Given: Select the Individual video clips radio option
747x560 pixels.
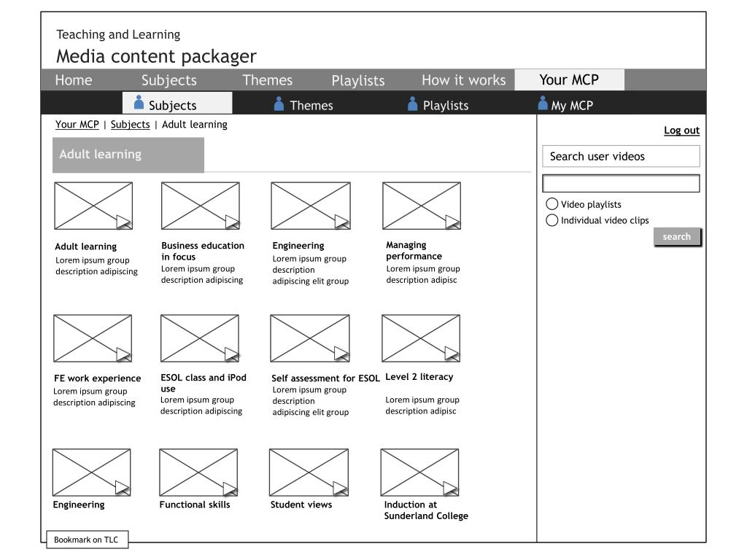Looking at the screenshot, I should [551, 220].
